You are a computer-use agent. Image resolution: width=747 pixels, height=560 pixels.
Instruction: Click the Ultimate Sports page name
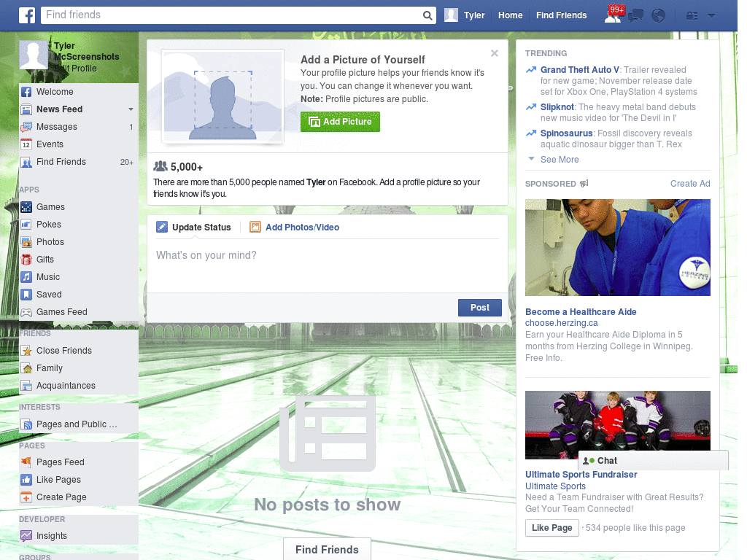(x=555, y=486)
